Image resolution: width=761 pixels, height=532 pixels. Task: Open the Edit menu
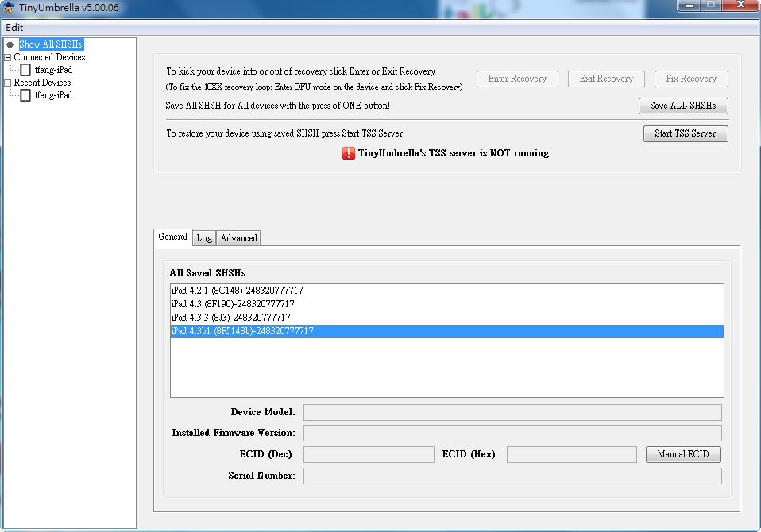coord(14,28)
